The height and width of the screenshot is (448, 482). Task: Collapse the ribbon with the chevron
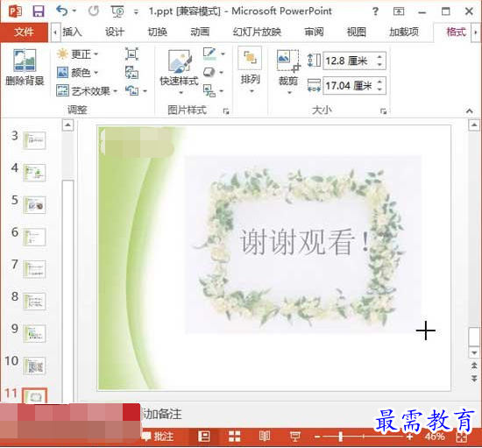(x=469, y=111)
